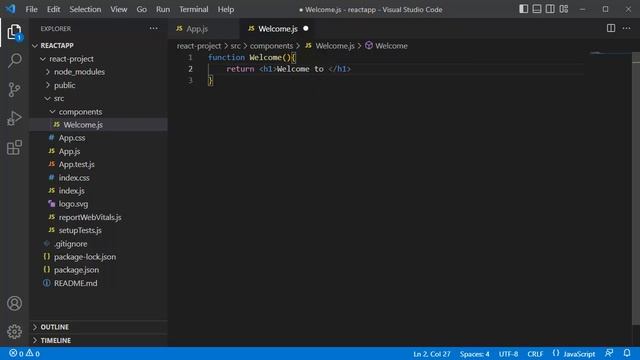Open the Accounts icon in activity bar
640x360 pixels.
tap(14, 303)
